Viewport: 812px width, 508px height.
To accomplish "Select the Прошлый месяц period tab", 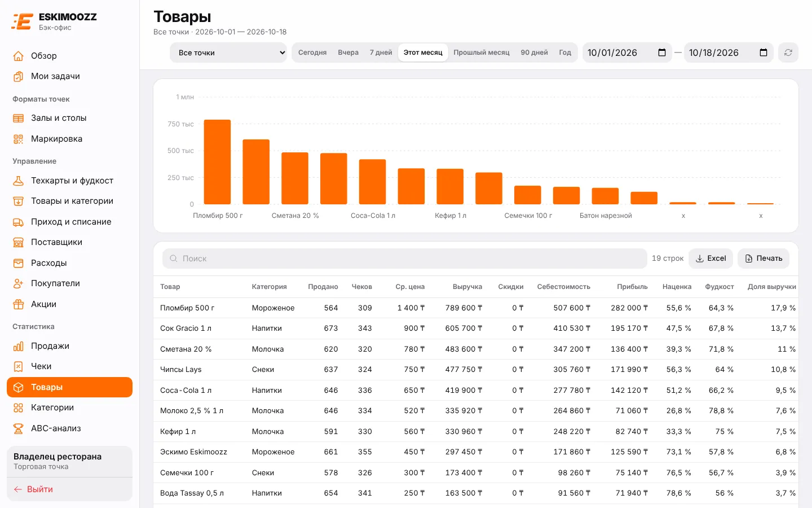I will pos(482,52).
